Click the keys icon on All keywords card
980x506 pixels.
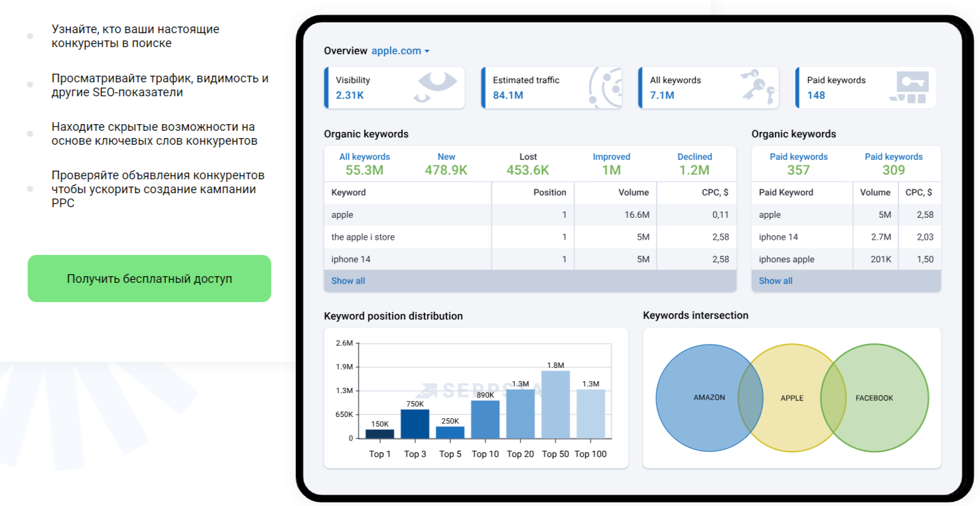[758, 87]
